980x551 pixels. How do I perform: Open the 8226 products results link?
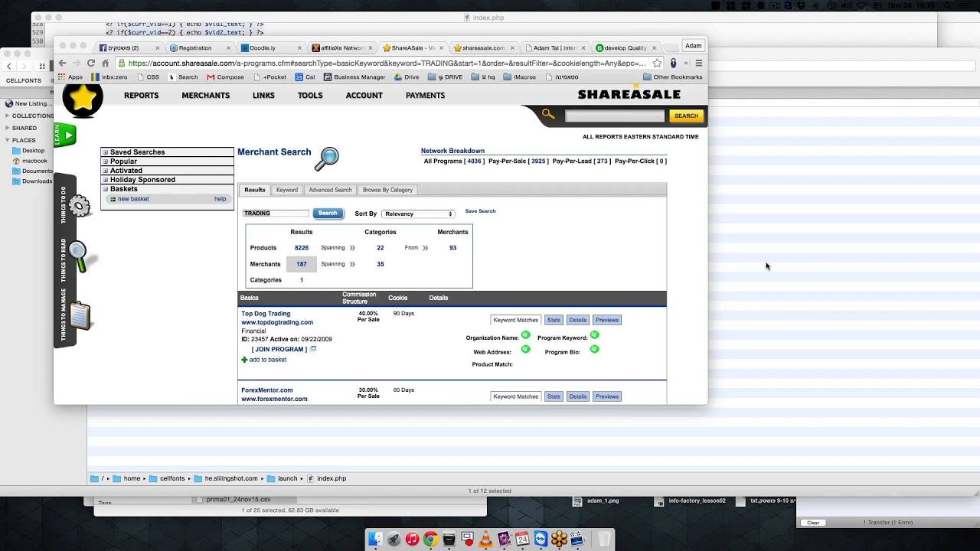pos(302,248)
